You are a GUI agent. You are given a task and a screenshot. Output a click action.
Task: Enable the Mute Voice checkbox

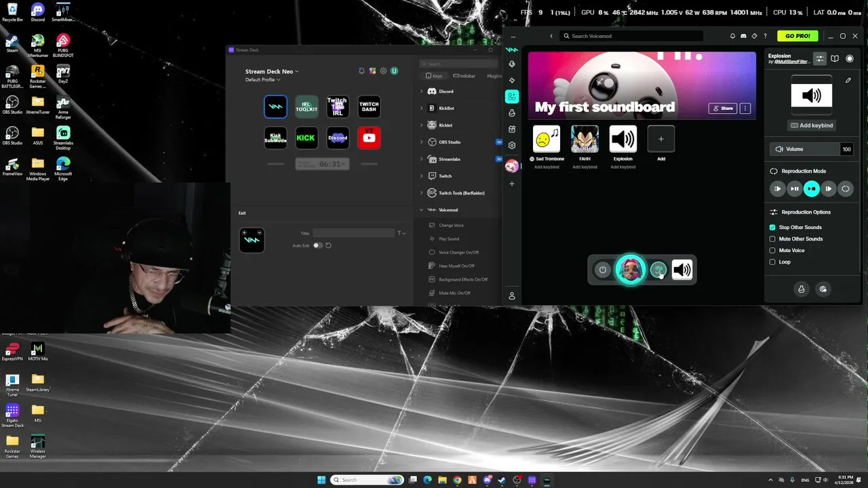pyautogui.click(x=772, y=251)
